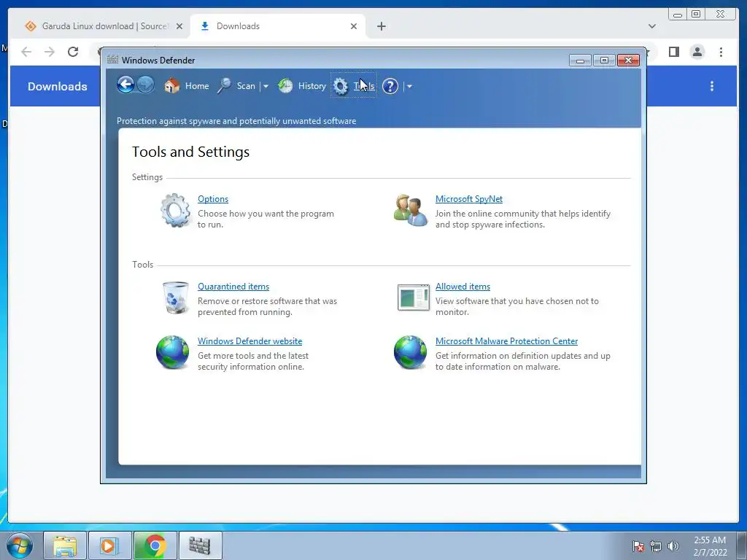Image resolution: width=747 pixels, height=560 pixels.
Task: Click the Tools gear icon
Action: pyautogui.click(x=341, y=86)
